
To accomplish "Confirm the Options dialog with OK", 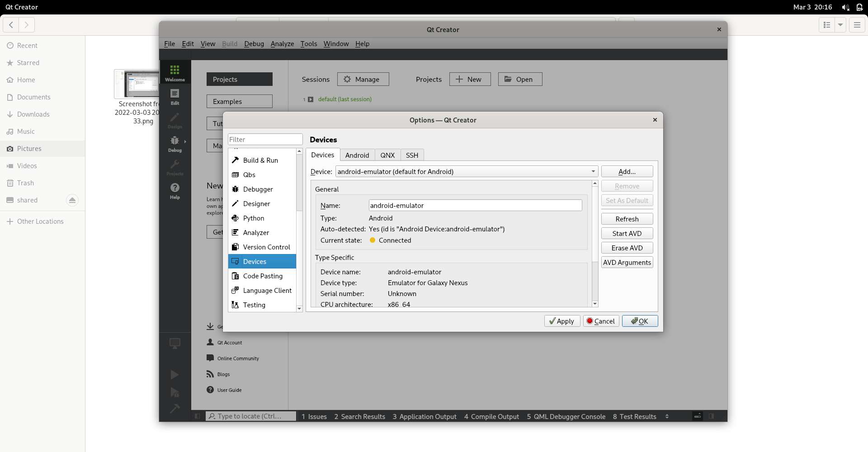I will pyautogui.click(x=640, y=321).
